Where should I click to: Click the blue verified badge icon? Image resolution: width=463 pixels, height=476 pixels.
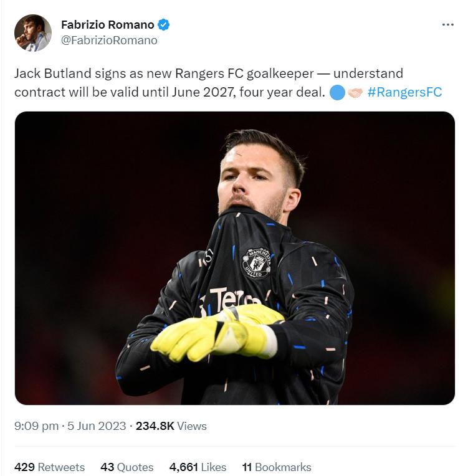tap(163, 24)
